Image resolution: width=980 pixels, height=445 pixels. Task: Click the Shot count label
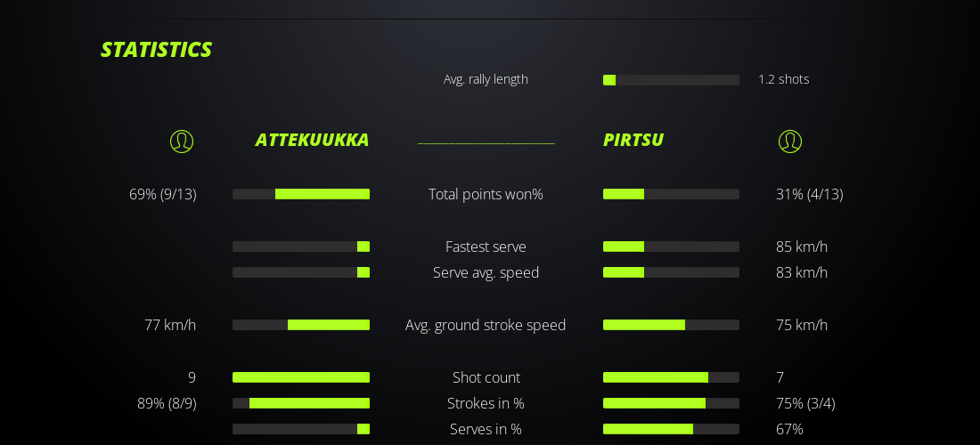click(486, 377)
